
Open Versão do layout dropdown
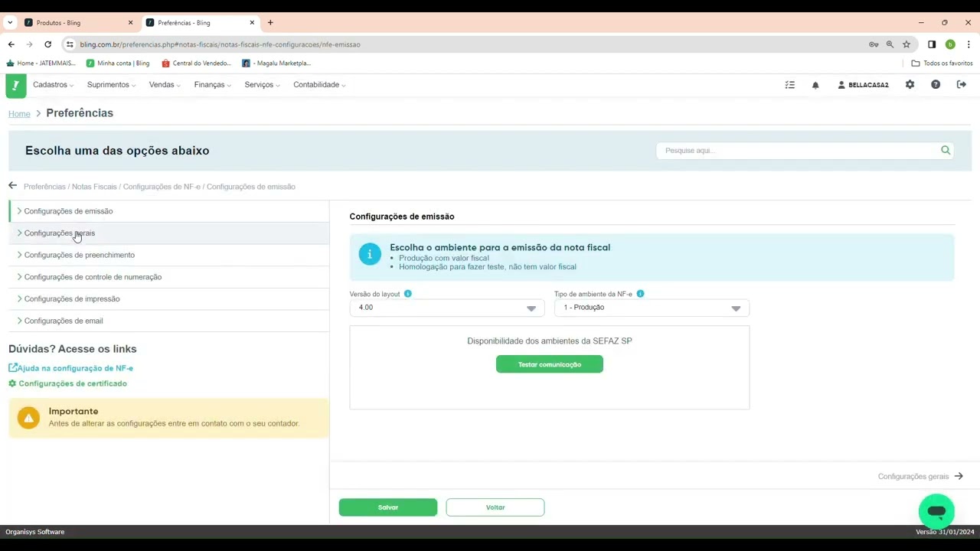446,308
